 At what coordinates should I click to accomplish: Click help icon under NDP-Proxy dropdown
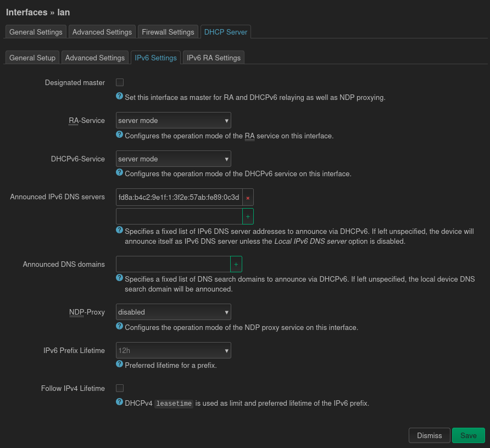pos(119,326)
